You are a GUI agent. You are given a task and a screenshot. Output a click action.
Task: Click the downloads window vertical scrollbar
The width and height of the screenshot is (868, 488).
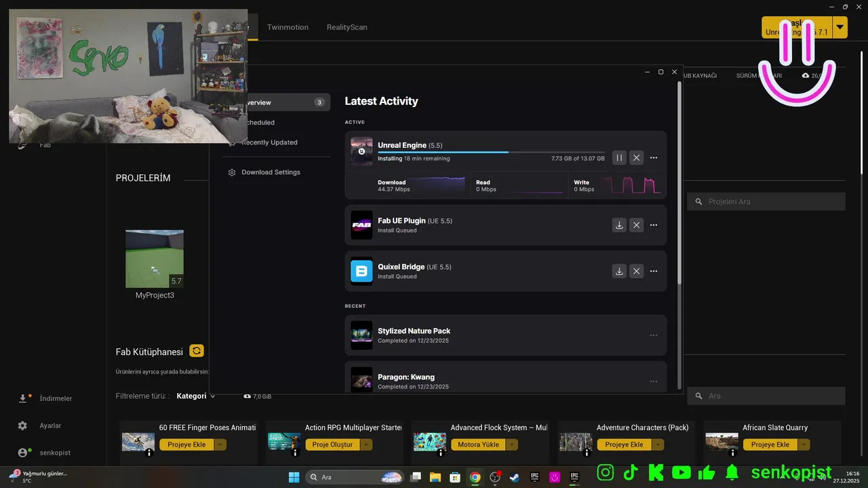[679, 183]
